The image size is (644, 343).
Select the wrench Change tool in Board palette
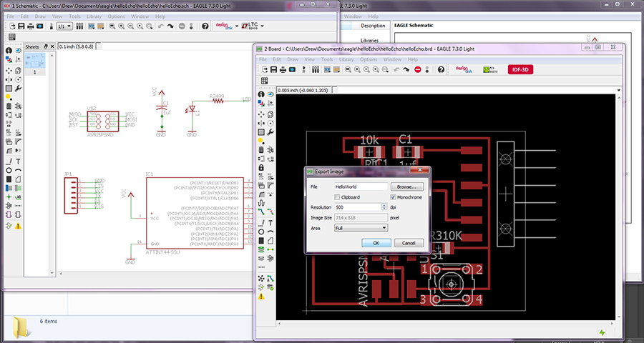tap(270, 132)
